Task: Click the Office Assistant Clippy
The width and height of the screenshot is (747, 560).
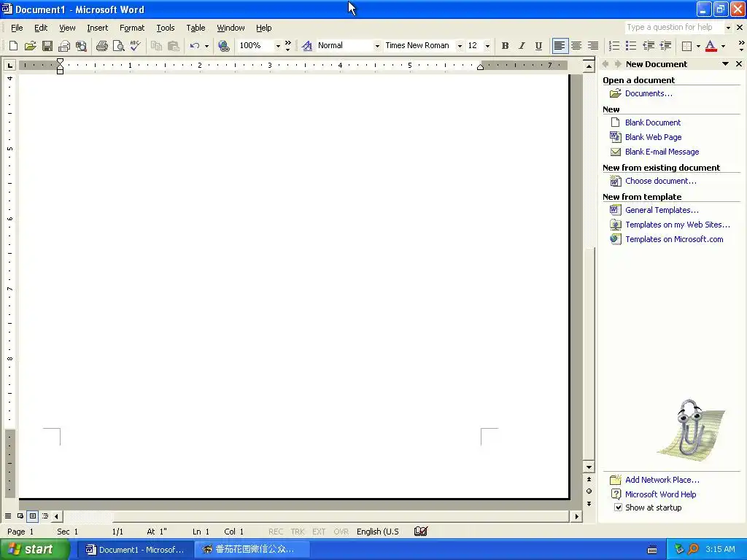Action: tap(690, 429)
